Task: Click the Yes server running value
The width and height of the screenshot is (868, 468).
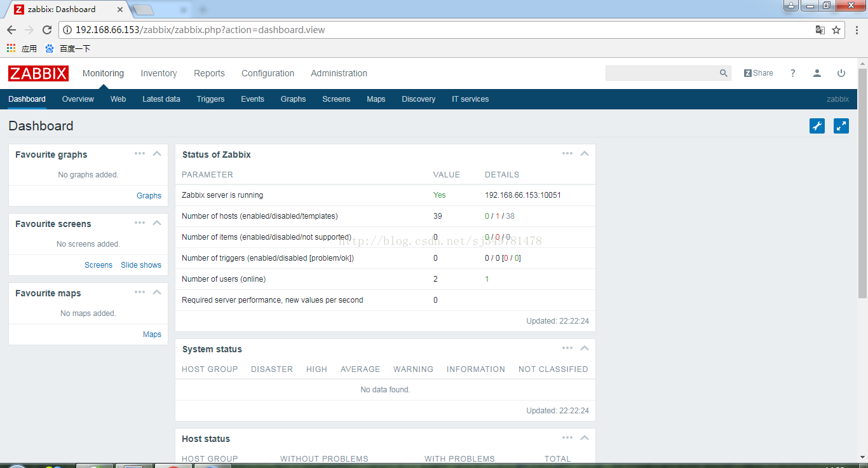Action: (440, 195)
